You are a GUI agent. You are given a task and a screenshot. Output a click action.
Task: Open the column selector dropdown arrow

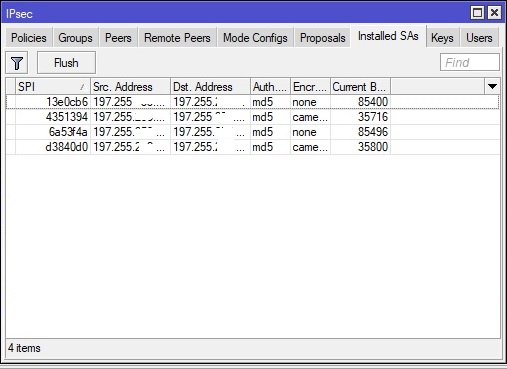492,87
